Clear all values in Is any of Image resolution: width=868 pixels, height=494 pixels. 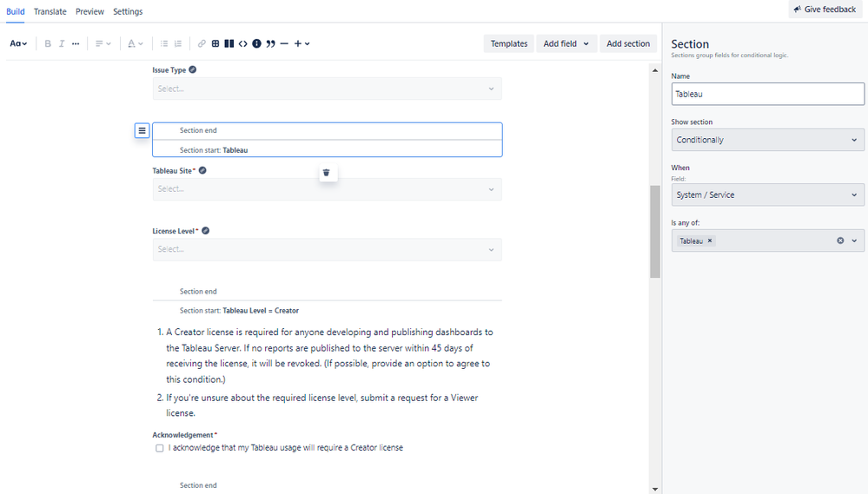840,240
